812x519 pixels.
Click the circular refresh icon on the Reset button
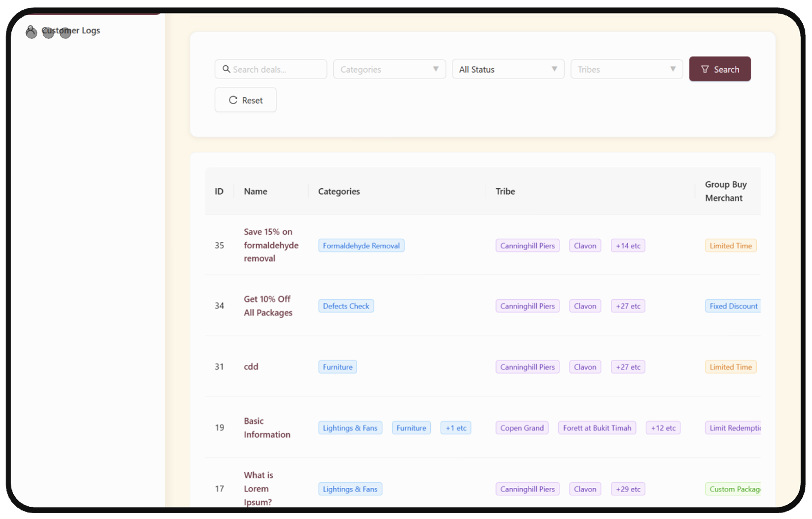pyautogui.click(x=233, y=100)
